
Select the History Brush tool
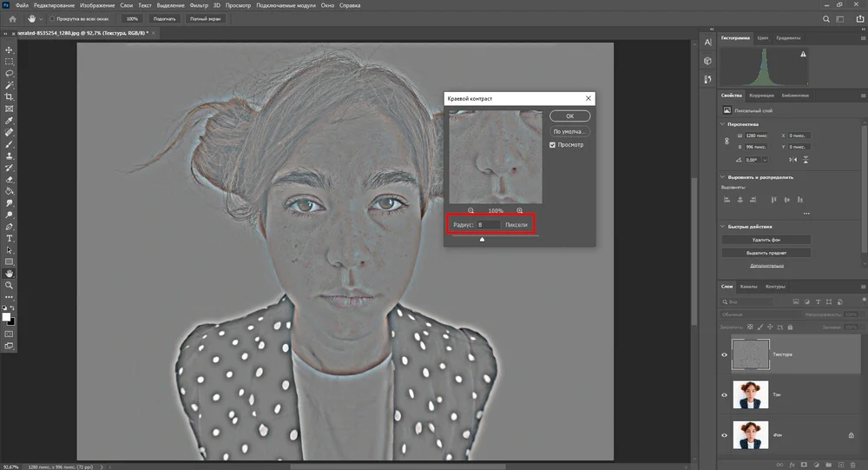point(9,168)
